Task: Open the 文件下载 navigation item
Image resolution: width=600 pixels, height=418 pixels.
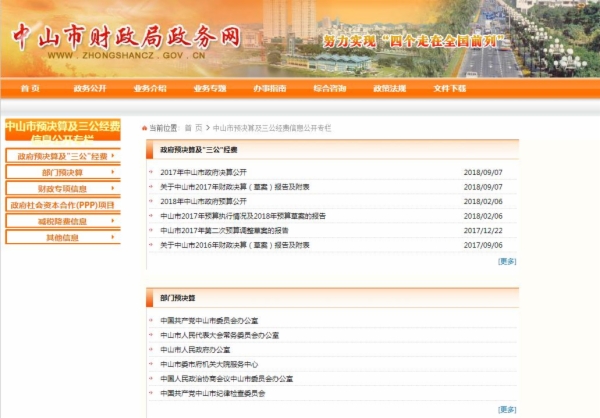Action: tap(450, 89)
